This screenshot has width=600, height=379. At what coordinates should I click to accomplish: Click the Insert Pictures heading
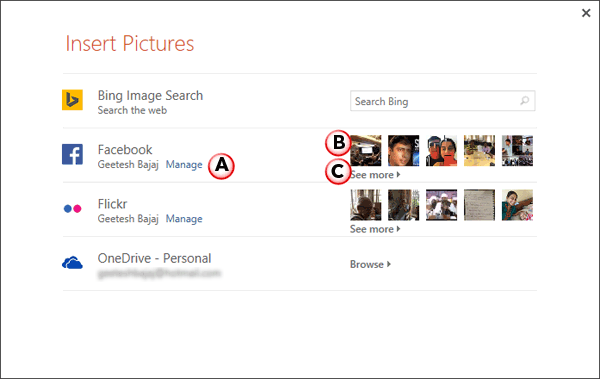130,43
